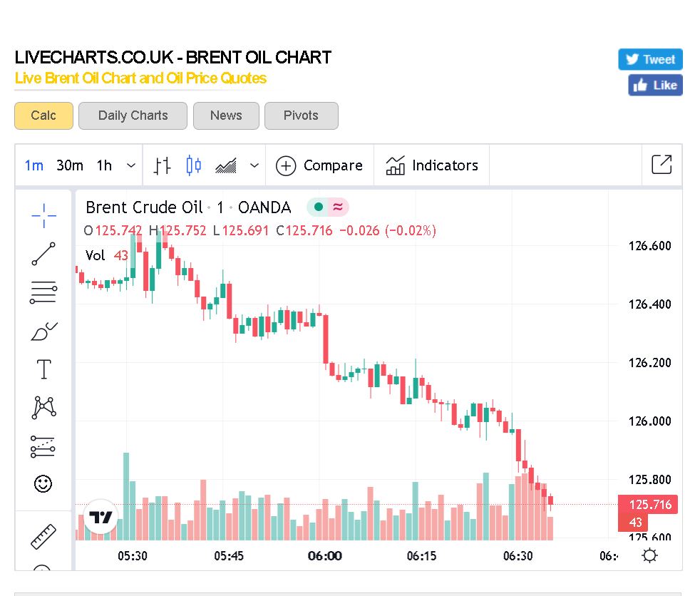Select the XABCD pattern tool
The width and height of the screenshot is (700, 596).
pos(43,407)
